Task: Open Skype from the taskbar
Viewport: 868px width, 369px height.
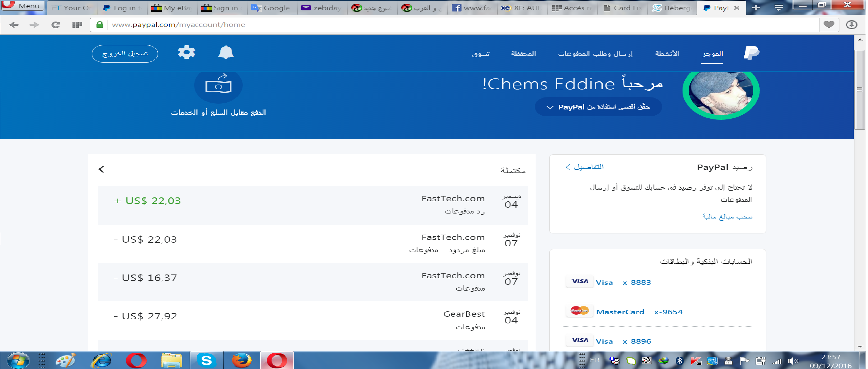Action: (206, 360)
